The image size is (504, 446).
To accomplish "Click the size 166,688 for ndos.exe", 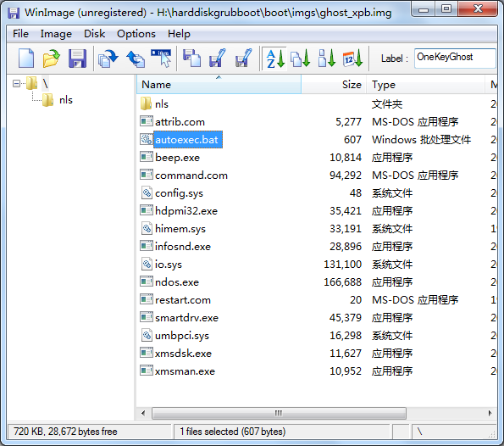I will click(342, 282).
